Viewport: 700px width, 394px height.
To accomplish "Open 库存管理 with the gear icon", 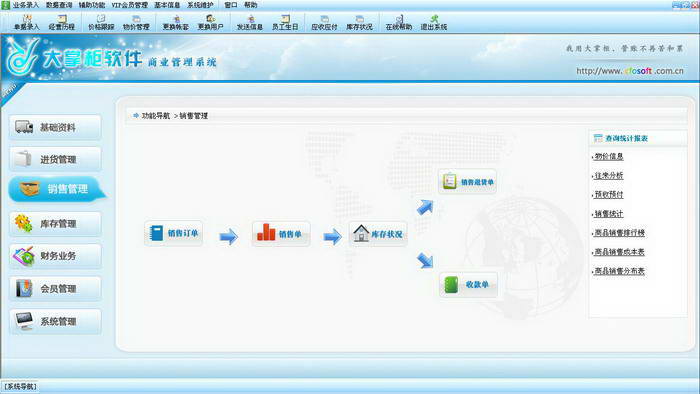I will click(55, 224).
